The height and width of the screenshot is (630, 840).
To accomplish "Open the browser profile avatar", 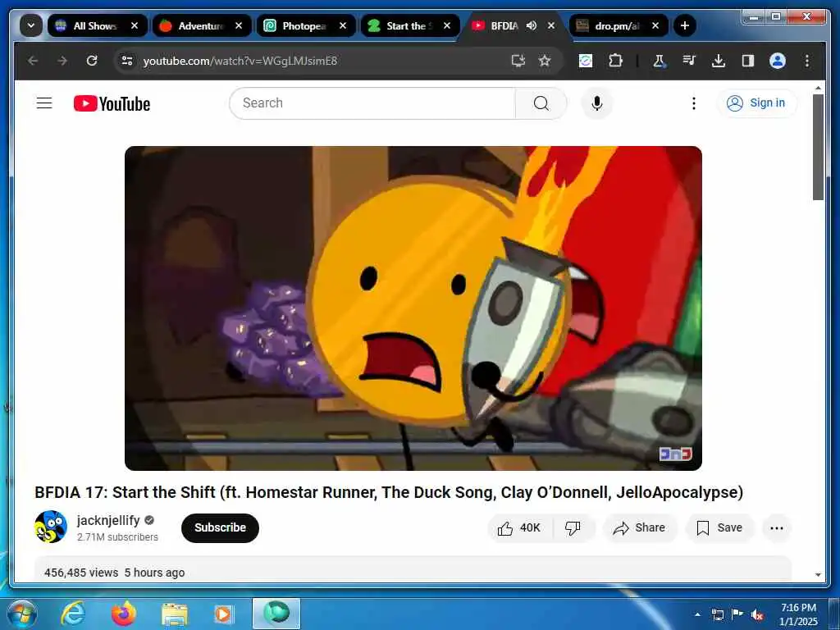I will click(x=778, y=61).
